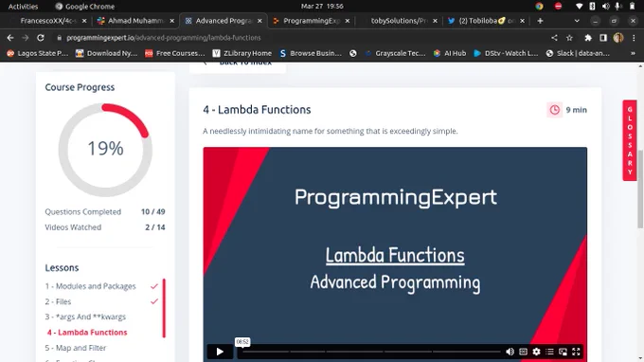Click the address bar URL
Screen dimensions: 644x362
tap(164, 38)
